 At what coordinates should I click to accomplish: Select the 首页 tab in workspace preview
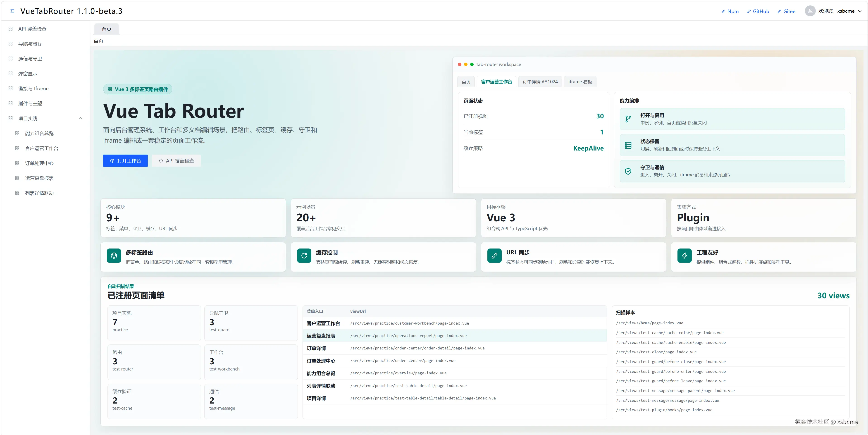click(466, 81)
